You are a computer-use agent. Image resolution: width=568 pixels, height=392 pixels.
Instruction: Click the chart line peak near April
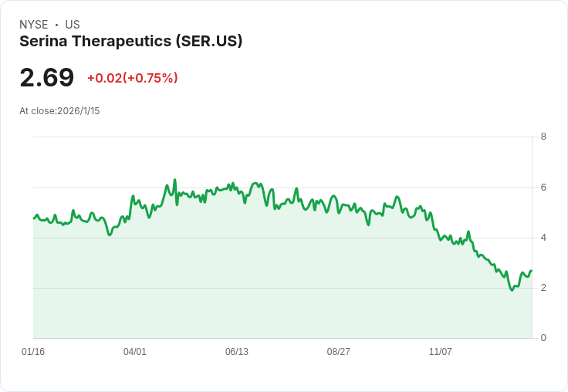coord(174,180)
